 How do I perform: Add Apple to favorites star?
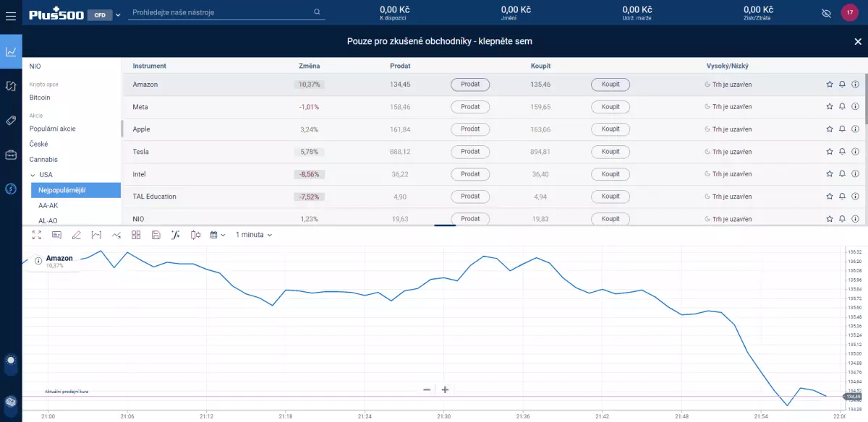830,129
